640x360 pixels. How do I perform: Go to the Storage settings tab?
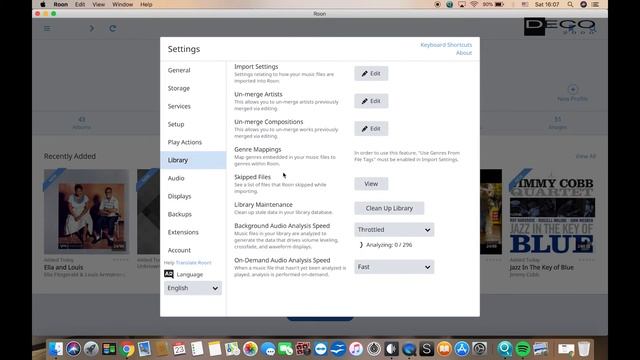(x=193, y=88)
